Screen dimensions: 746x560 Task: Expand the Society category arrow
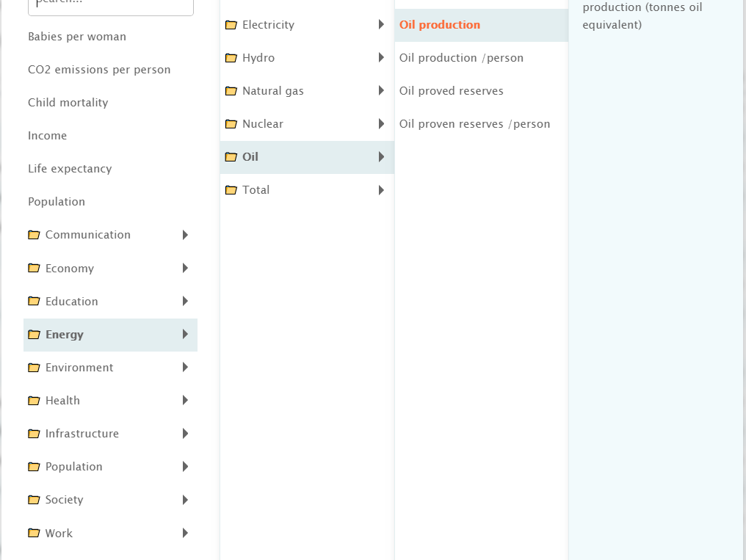click(x=186, y=500)
